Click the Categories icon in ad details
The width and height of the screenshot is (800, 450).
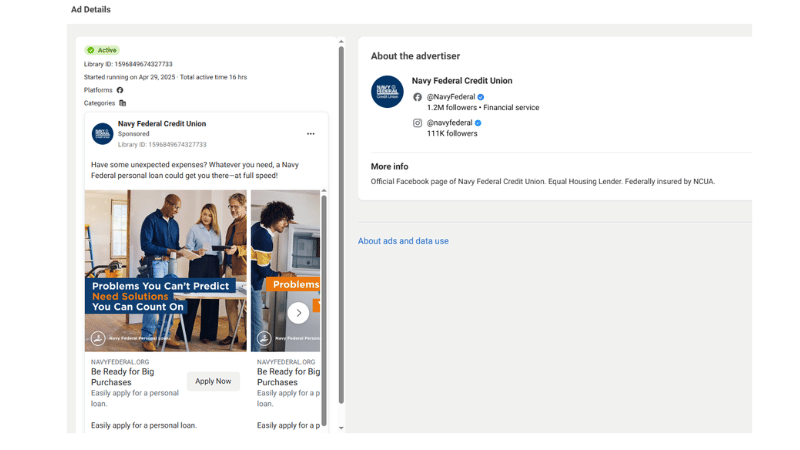coord(122,103)
